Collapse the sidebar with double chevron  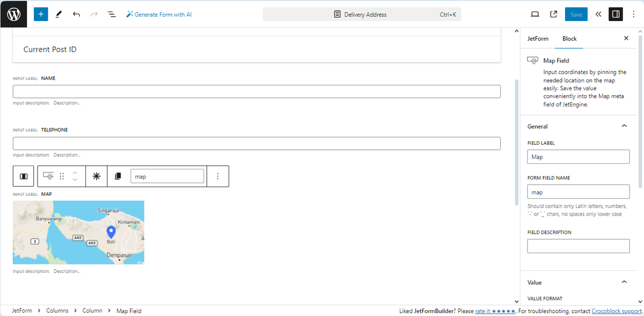(x=598, y=14)
